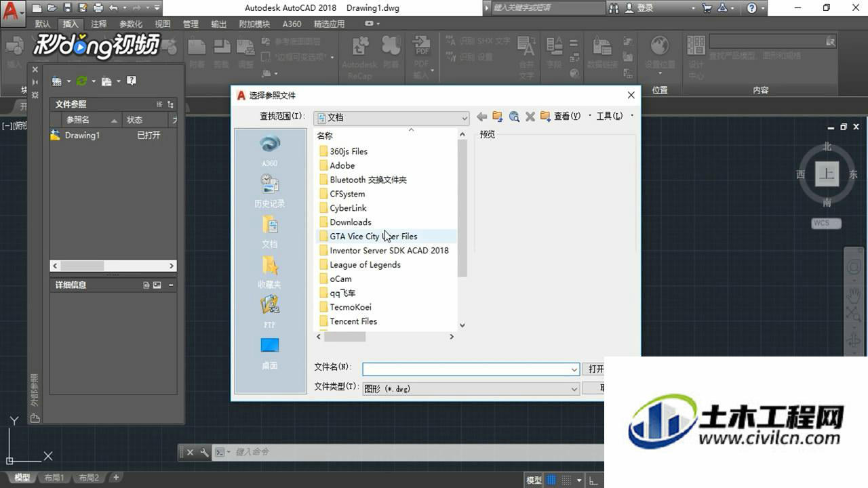Click the Save icon in quick access toolbar
This screenshot has height=488, width=868.
tap(67, 8)
